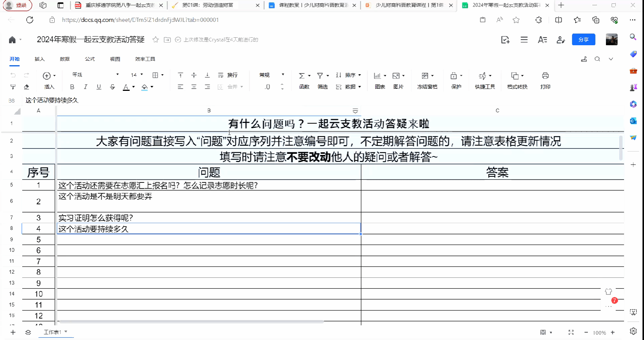The image size is (644, 340).
Task: Click the clear format eraser icon
Action: point(26,87)
